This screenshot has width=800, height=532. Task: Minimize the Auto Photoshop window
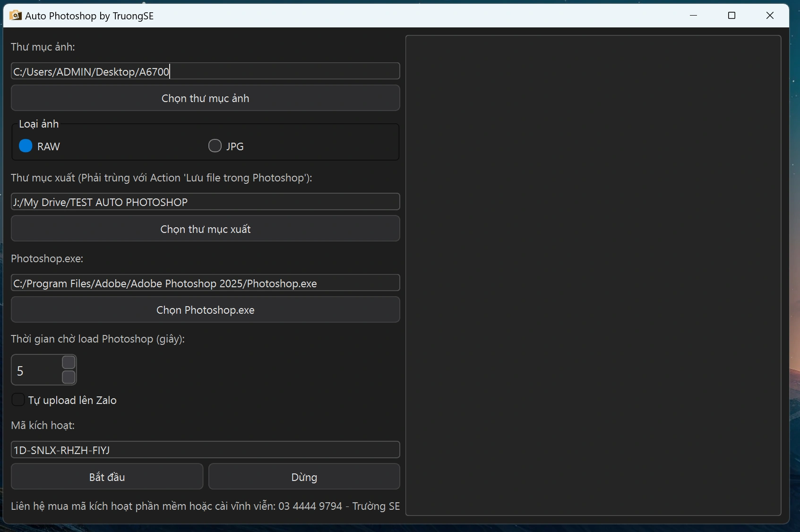pos(693,16)
